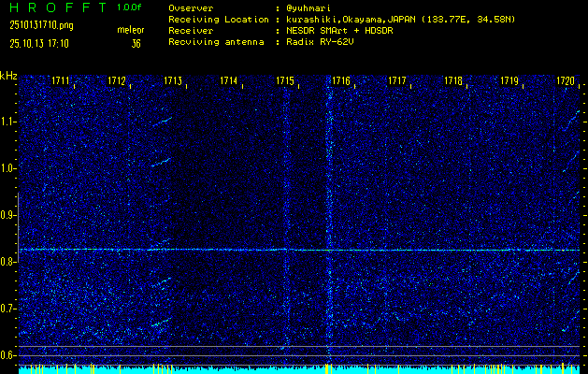The width and height of the screenshot is (588, 374).
Task: Select the 1.1 frequency axis label
Action: click(8, 122)
